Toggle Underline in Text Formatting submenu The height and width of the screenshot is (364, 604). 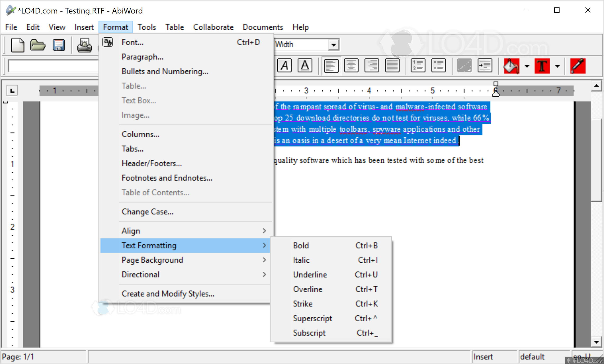310,275
